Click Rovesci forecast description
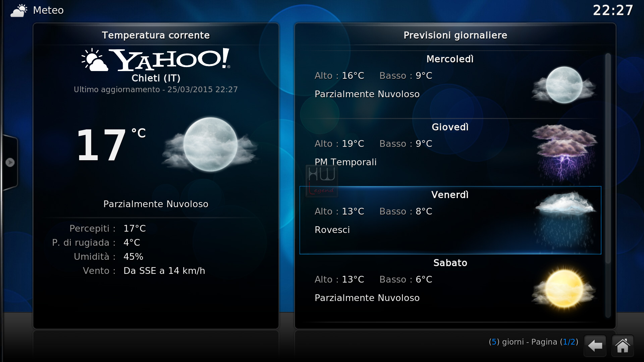Screen dimensions: 644x362 pyautogui.click(x=332, y=230)
